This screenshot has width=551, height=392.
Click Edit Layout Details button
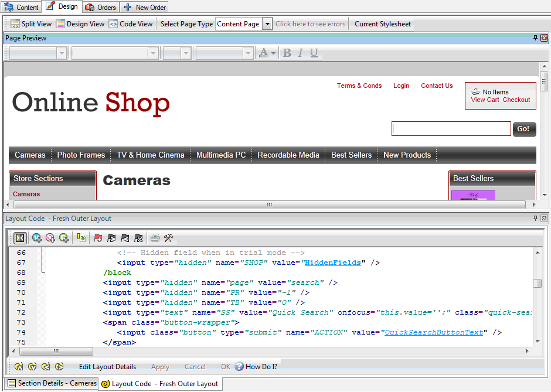pyautogui.click(x=107, y=367)
